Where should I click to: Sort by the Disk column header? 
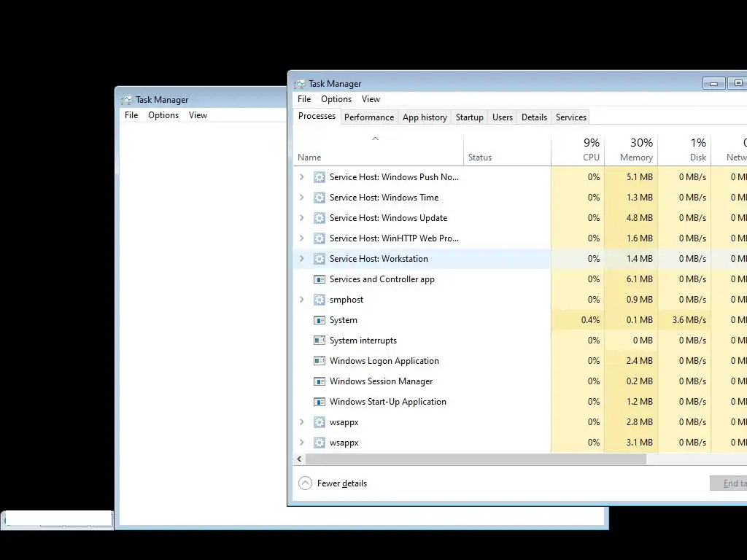click(684, 150)
